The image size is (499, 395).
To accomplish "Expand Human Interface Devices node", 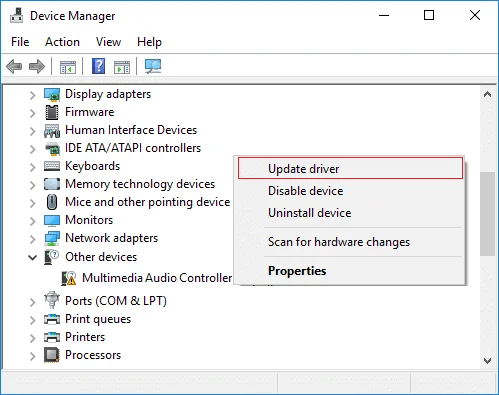I will pos(32,131).
